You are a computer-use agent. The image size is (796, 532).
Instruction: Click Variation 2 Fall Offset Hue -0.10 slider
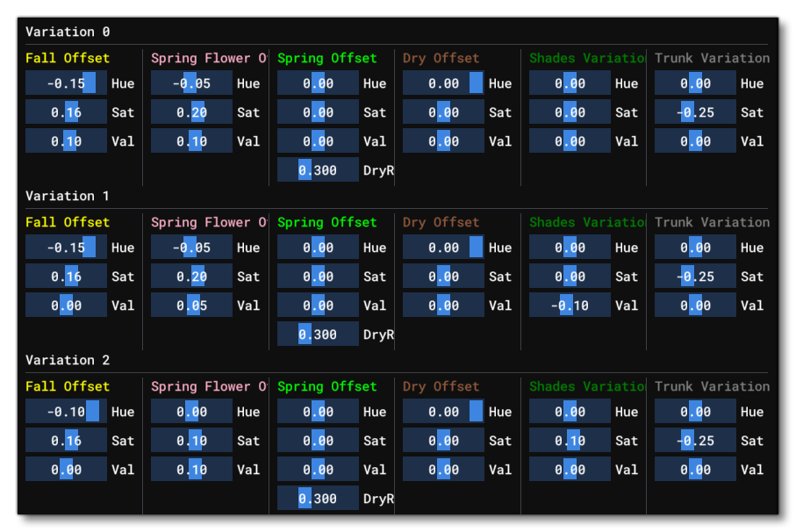click(66, 411)
